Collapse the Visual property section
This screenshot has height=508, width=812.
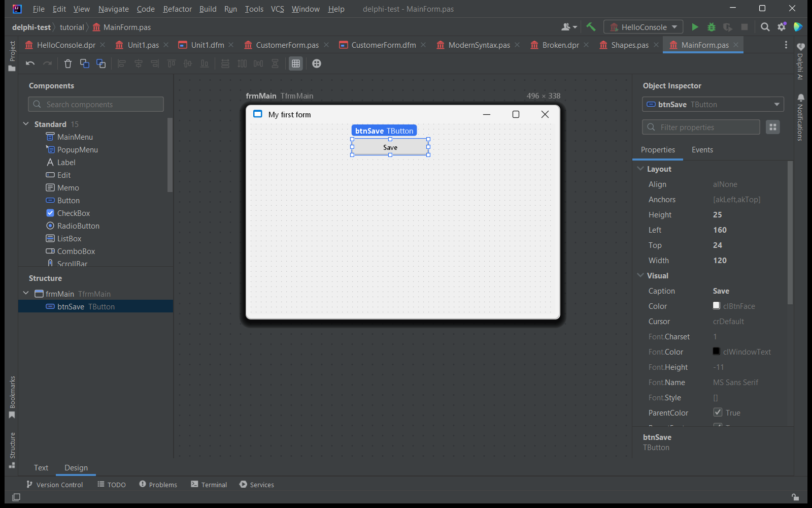point(640,275)
